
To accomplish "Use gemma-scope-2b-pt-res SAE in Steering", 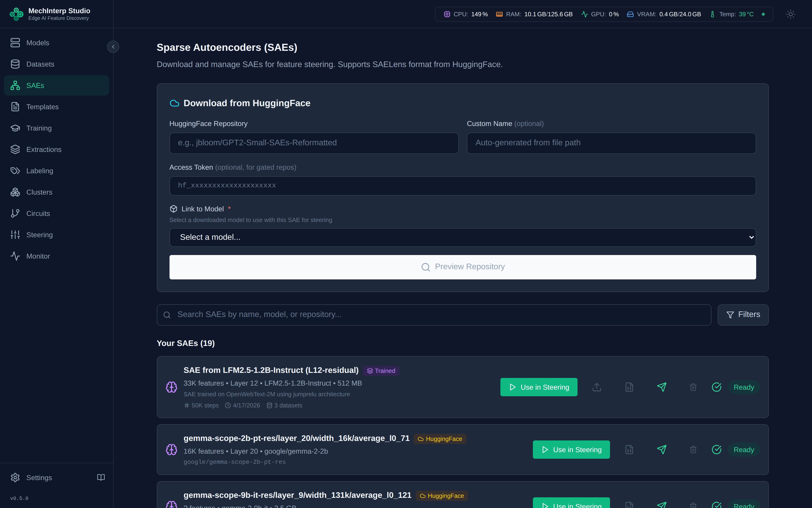I will click(x=571, y=450).
